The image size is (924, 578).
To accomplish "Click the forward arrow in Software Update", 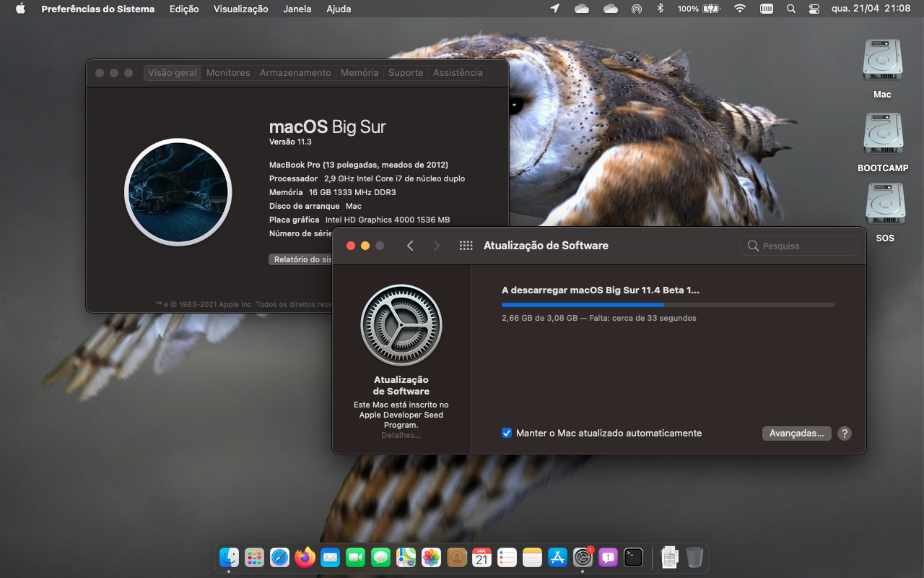I will pyautogui.click(x=436, y=246).
